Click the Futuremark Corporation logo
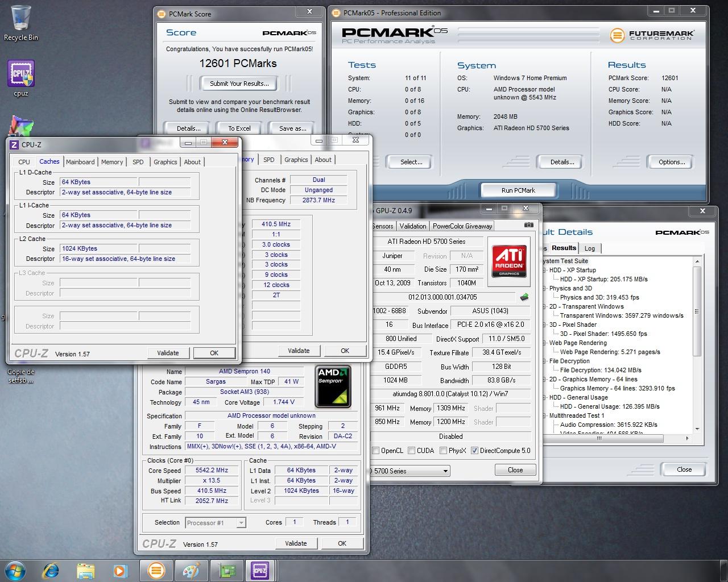728x582 pixels. pos(652,35)
